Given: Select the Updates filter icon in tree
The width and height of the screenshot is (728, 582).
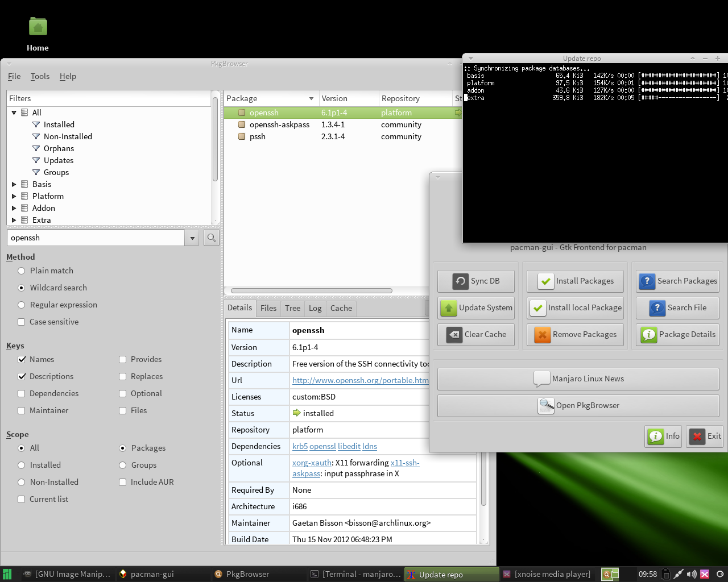Looking at the screenshot, I should pos(36,160).
